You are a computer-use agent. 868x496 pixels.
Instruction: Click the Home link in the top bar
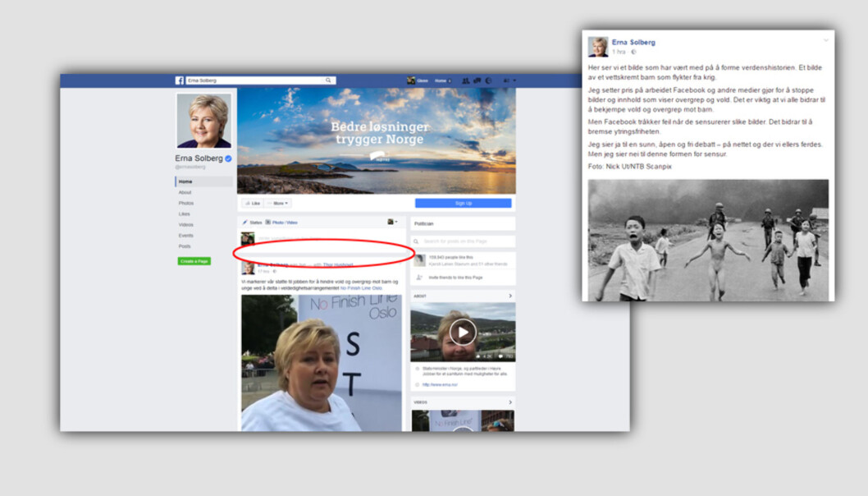[x=441, y=80]
